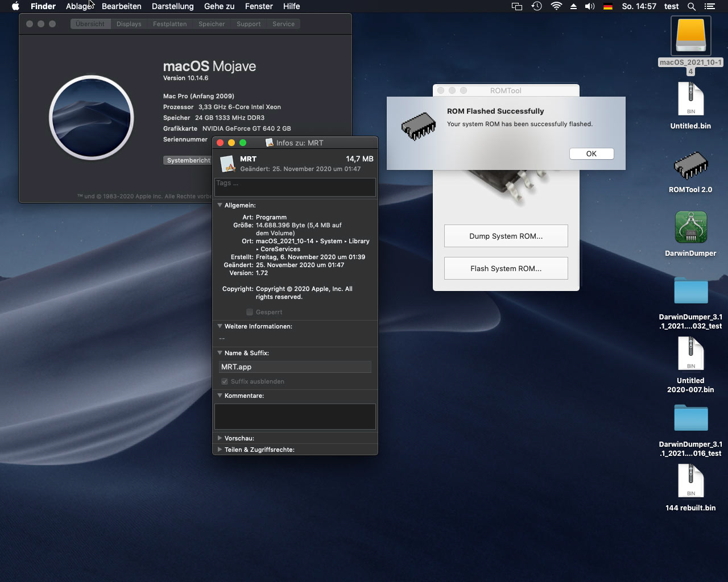Select the Untitled.bin file icon
Image resolution: width=728 pixels, height=582 pixels.
(x=690, y=99)
